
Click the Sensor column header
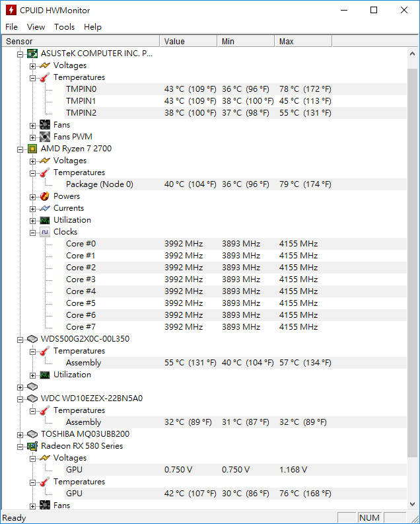[x=81, y=41]
